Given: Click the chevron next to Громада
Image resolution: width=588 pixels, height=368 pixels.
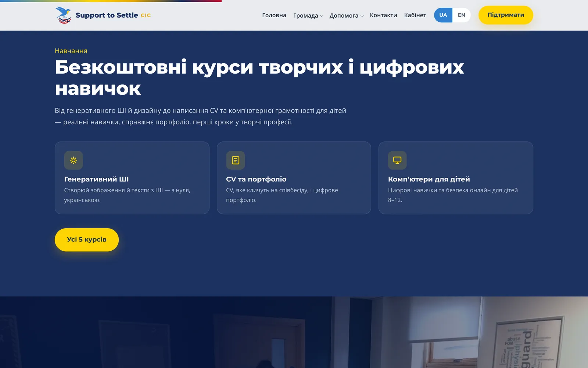Looking at the screenshot, I should (322, 16).
